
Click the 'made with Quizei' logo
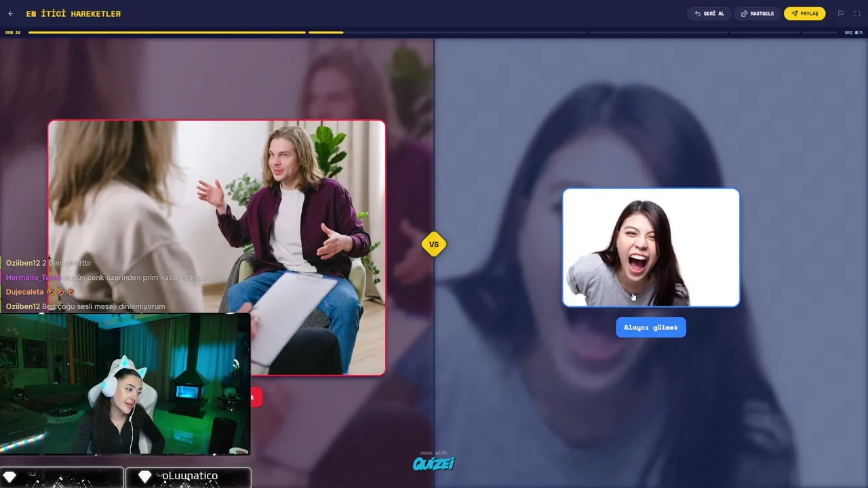434,462
